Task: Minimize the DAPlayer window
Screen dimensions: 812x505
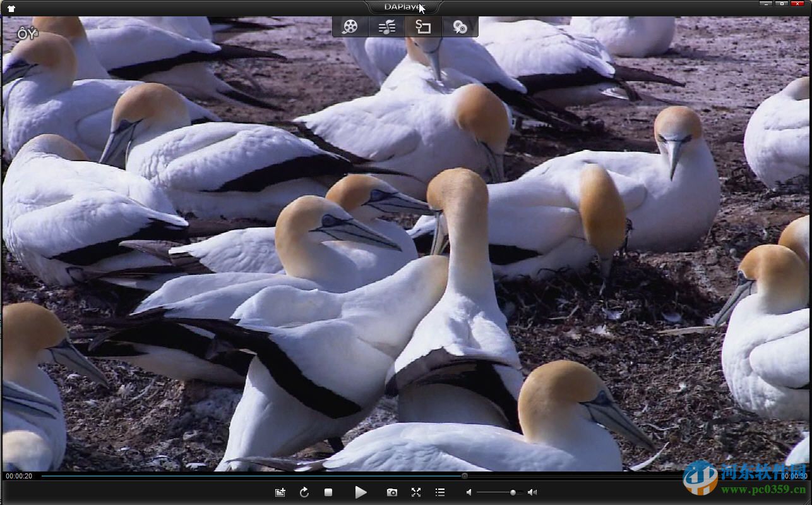Action: pyautogui.click(x=767, y=4)
